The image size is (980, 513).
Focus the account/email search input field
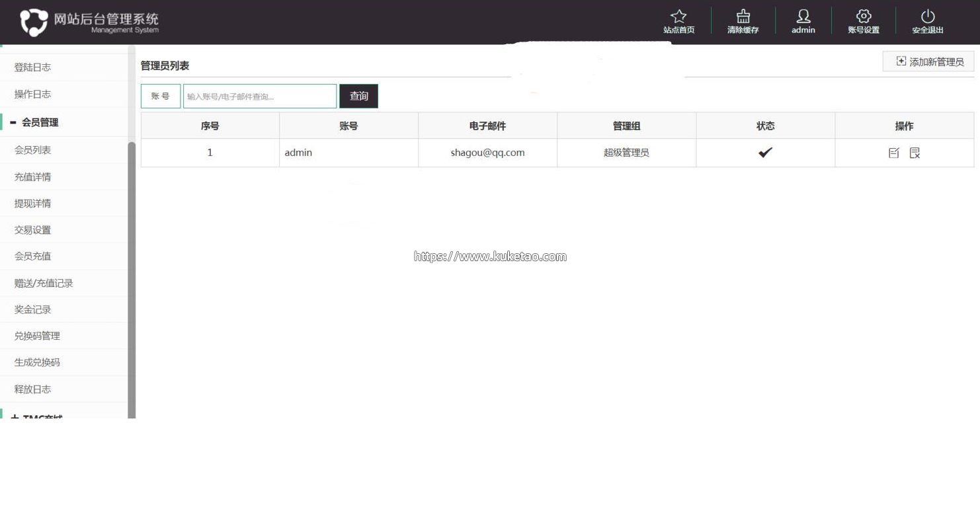click(x=260, y=96)
